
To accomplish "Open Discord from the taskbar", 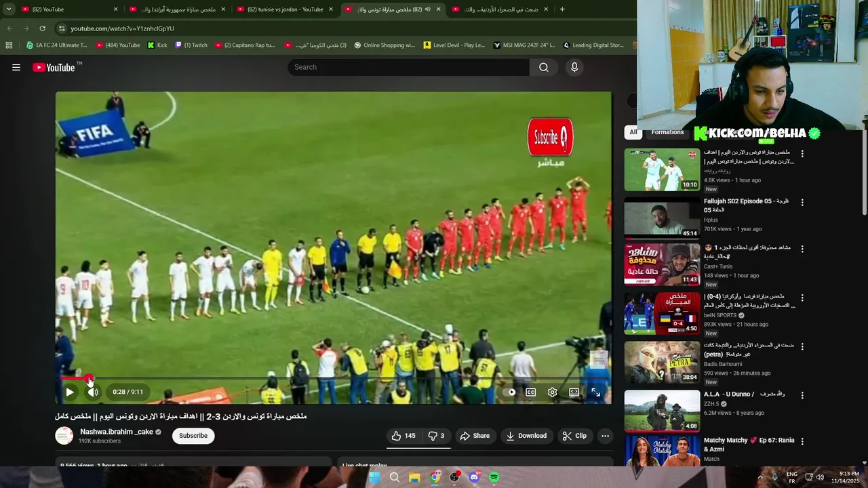I will click(x=474, y=477).
